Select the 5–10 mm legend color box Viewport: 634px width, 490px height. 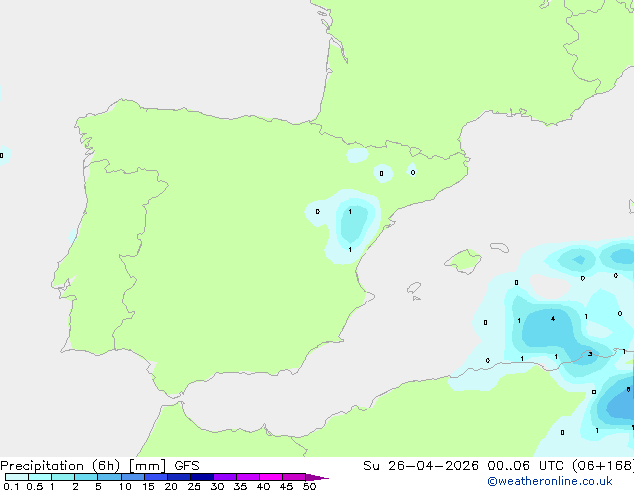[110, 477]
